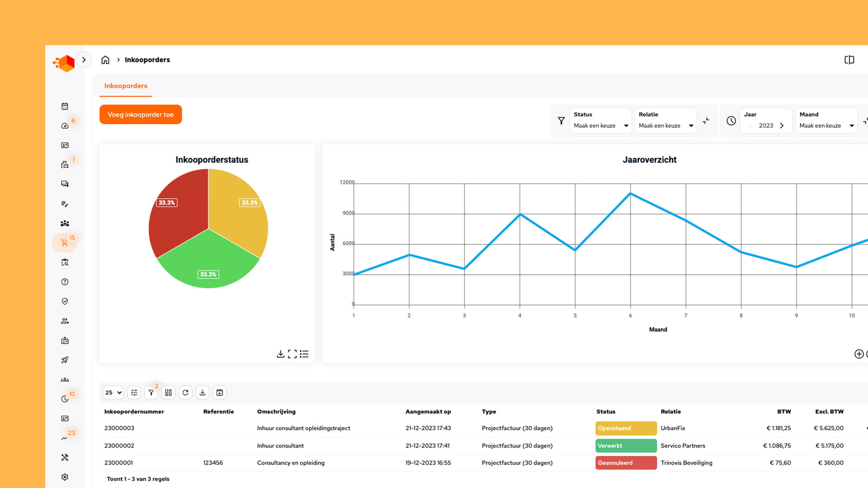The width and height of the screenshot is (868, 488).
Task: Click Voeg inkooporder toe button
Action: click(141, 115)
